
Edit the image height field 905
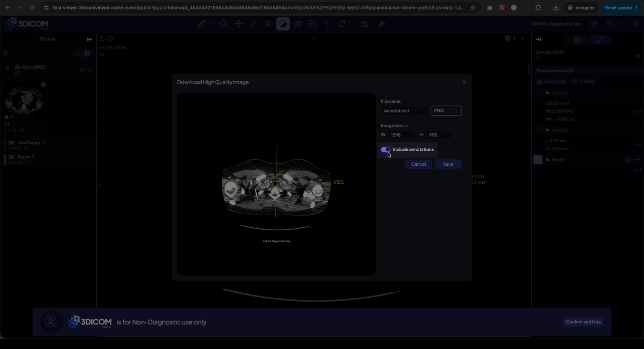(439, 135)
